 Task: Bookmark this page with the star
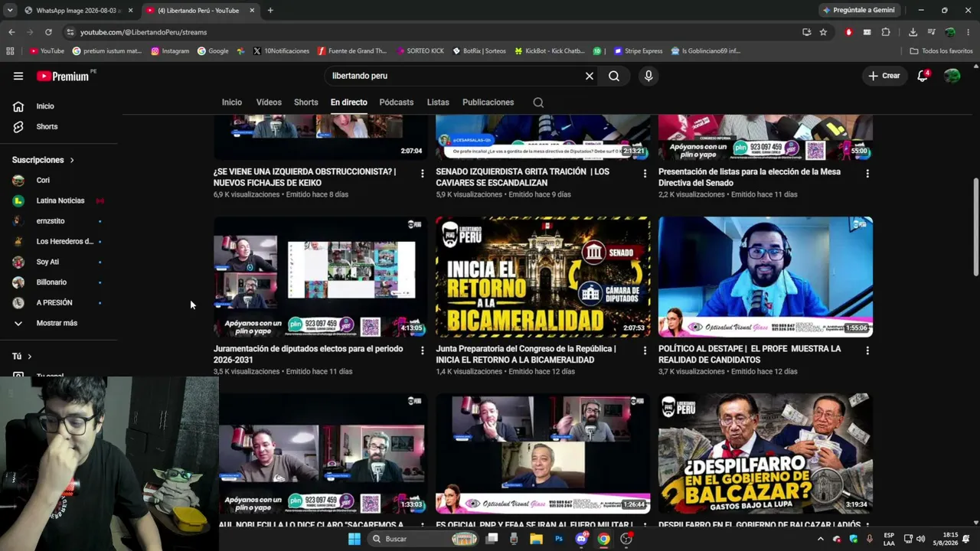823,32
